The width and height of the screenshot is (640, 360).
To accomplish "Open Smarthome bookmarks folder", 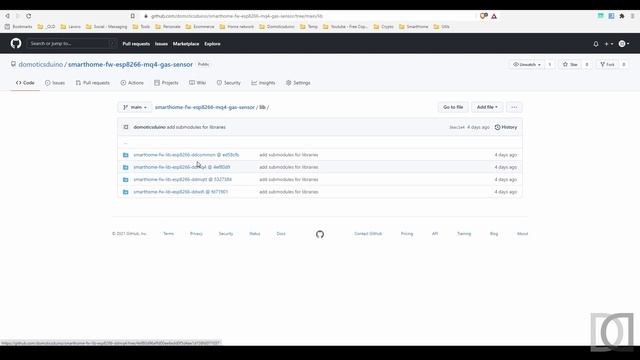I will click(413, 27).
